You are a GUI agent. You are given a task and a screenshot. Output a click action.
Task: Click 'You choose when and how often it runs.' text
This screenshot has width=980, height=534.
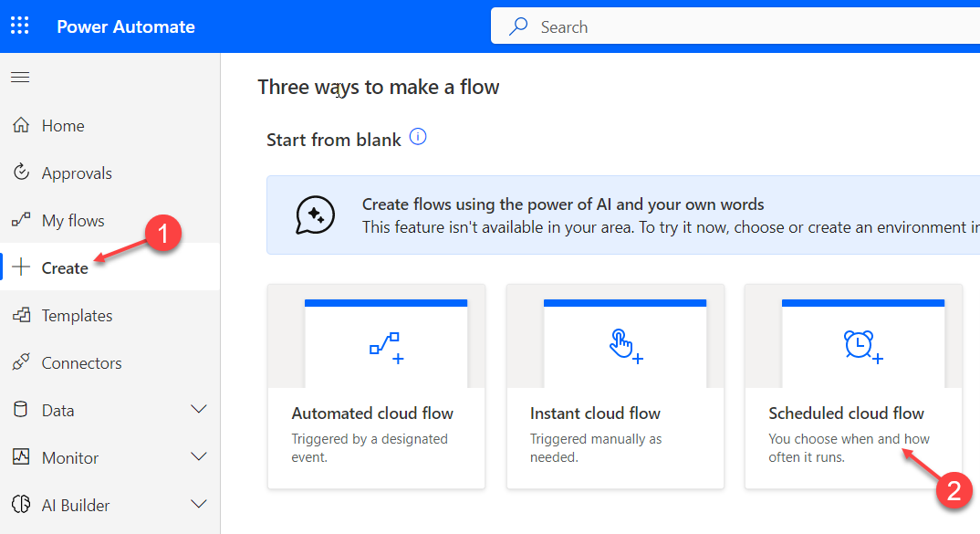click(849, 447)
